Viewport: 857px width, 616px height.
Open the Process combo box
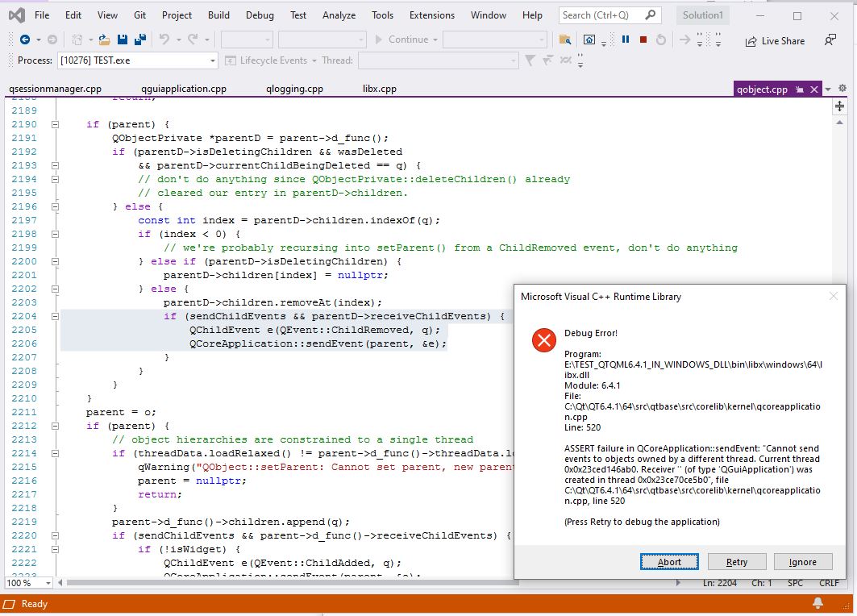coord(137,60)
